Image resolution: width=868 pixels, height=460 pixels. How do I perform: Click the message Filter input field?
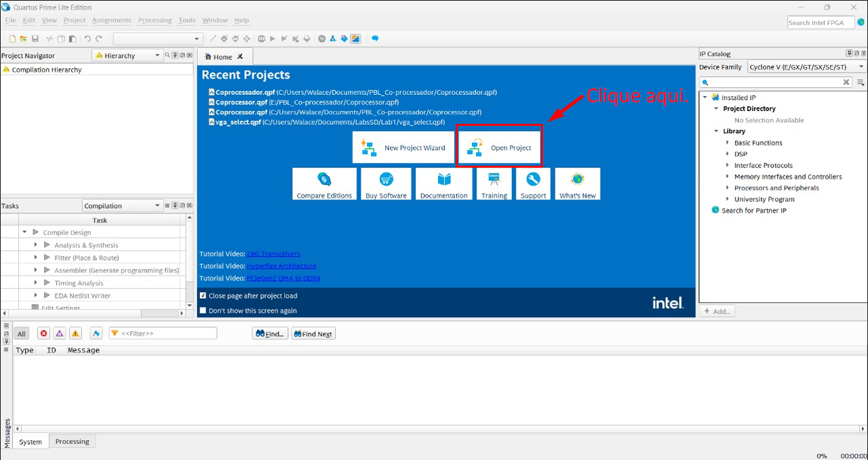(163, 333)
